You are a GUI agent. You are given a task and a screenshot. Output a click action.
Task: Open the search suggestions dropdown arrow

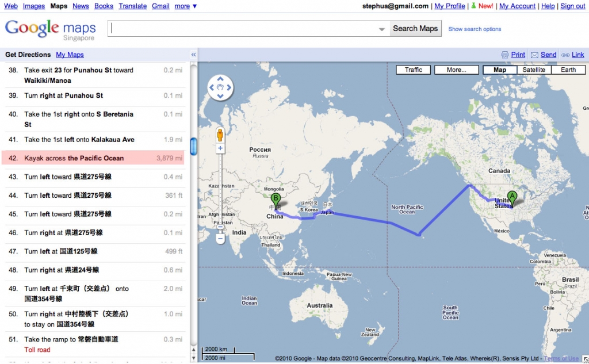pos(381,28)
